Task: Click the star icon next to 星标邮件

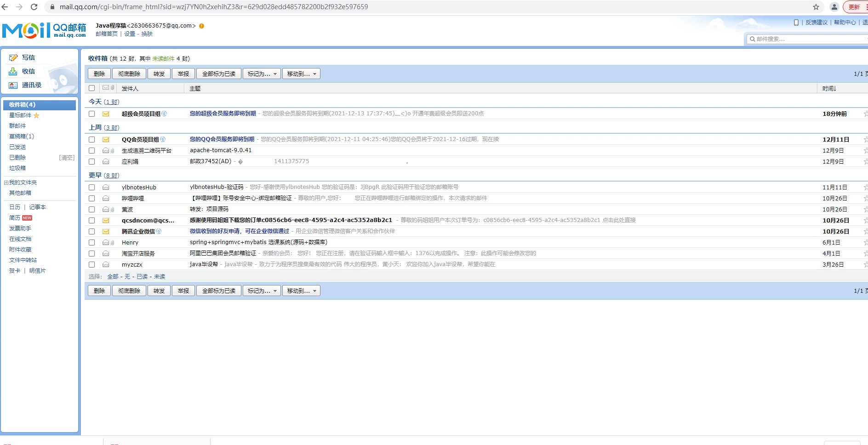Action: 36,115
